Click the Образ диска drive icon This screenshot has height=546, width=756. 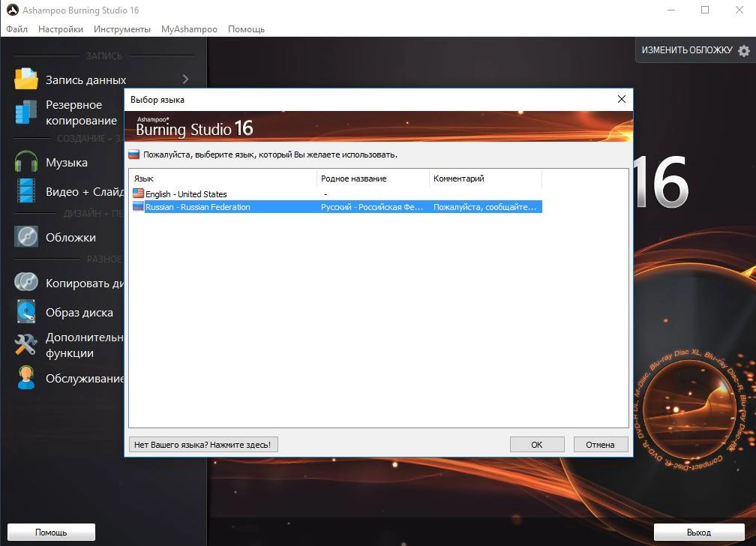(x=26, y=311)
